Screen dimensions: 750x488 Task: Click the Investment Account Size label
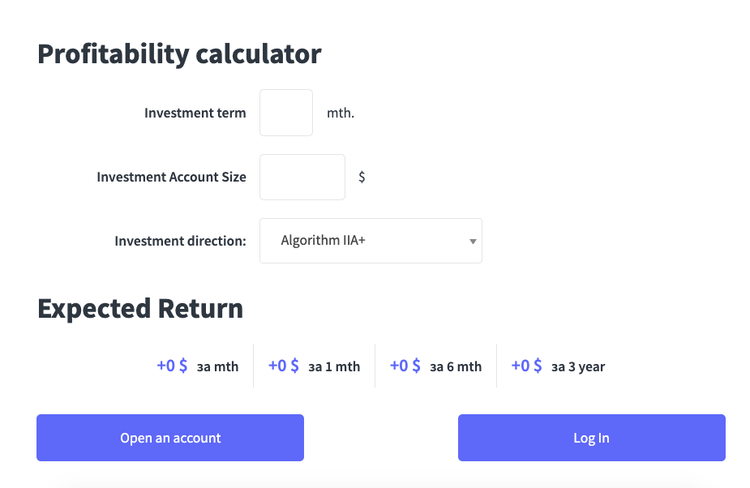pos(171,177)
